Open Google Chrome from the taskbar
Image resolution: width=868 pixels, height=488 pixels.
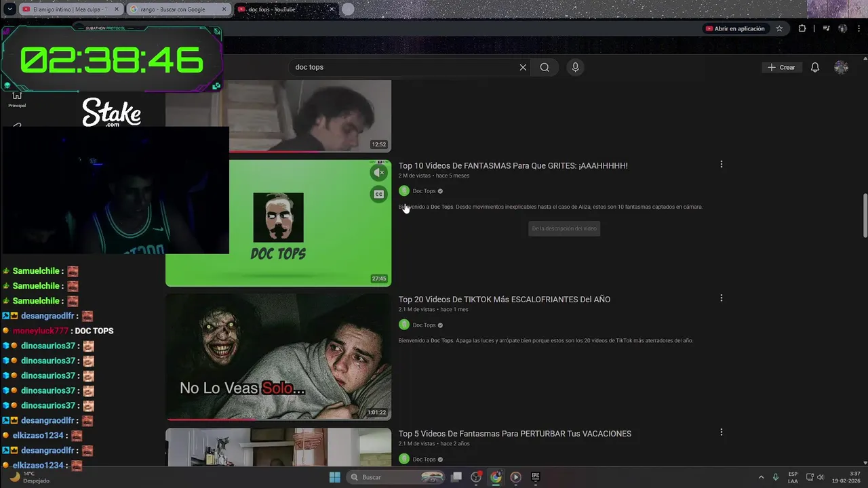pos(496,477)
